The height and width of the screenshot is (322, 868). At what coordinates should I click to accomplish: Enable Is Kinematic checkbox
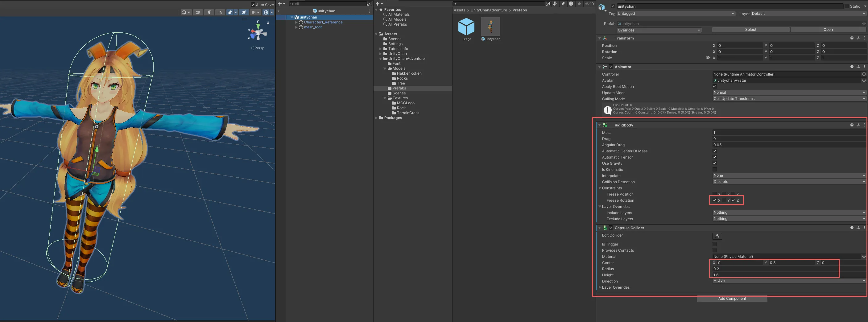714,169
